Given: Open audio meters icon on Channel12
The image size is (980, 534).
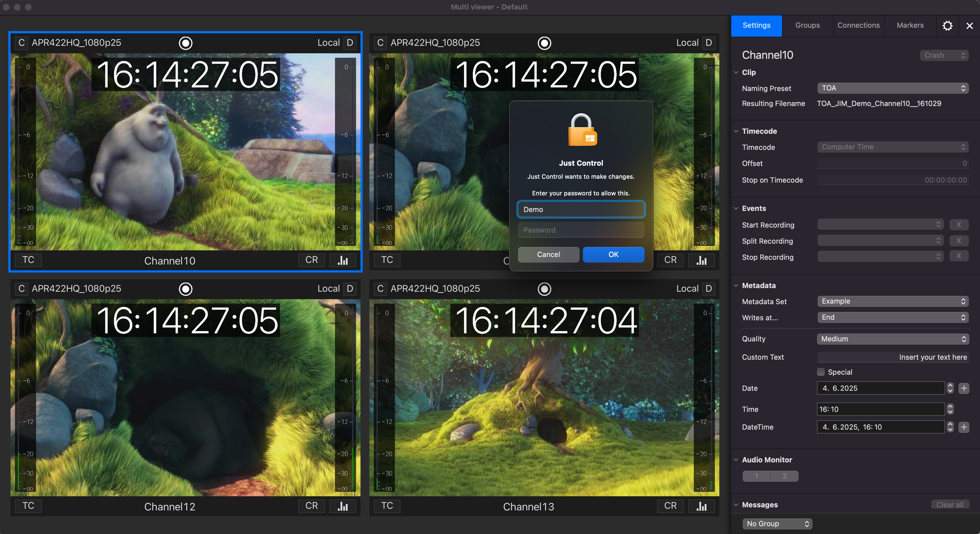Looking at the screenshot, I should coord(343,506).
